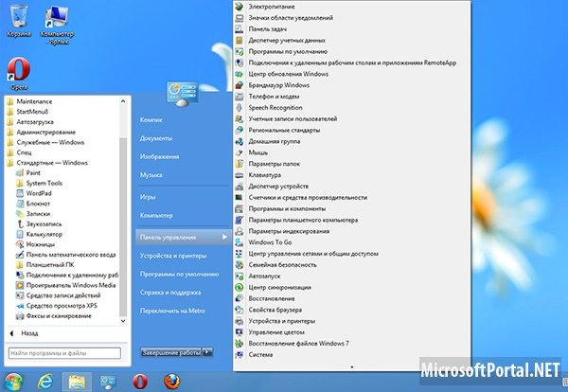Click the arrow below the control panel list
The width and height of the screenshot is (568, 392).
point(352,367)
